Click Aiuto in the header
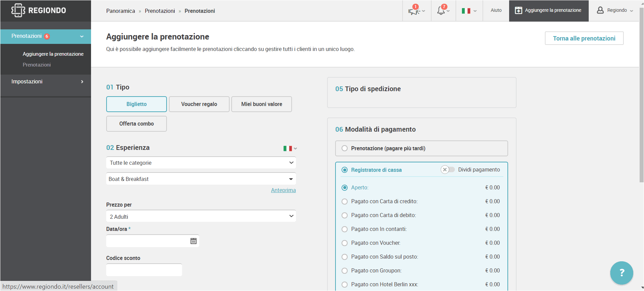 [x=496, y=10]
